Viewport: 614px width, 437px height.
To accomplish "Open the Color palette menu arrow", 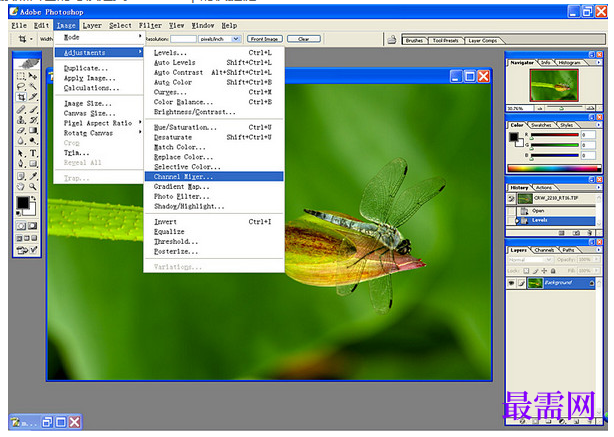I will (598, 125).
